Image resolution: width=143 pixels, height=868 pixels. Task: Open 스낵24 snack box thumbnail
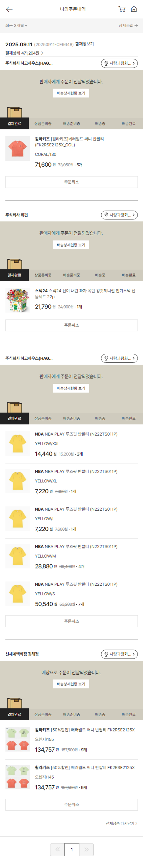click(18, 300)
